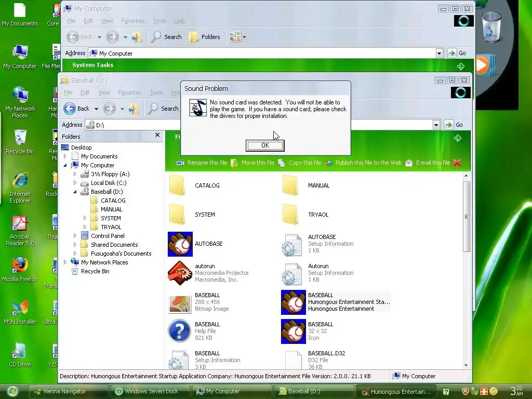The height and width of the screenshot is (399, 532).
Task: Expand the SYSTEM folder tree node
Action: pos(85,218)
